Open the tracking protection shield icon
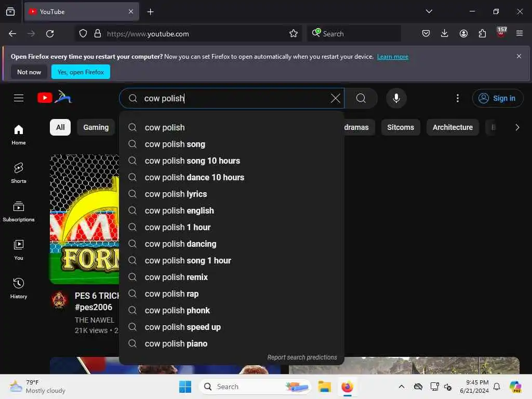 click(83, 34)
